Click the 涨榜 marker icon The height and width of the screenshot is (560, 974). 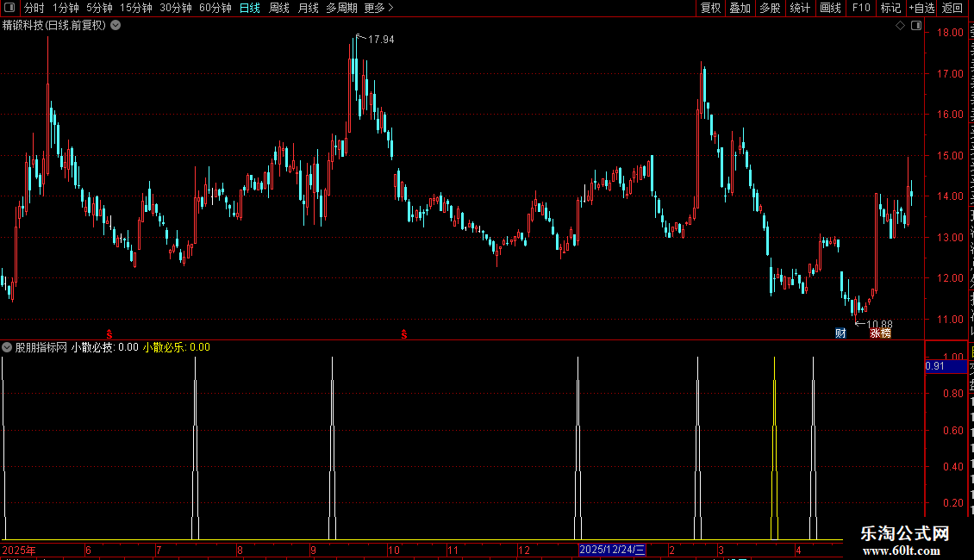pos(880,333)
